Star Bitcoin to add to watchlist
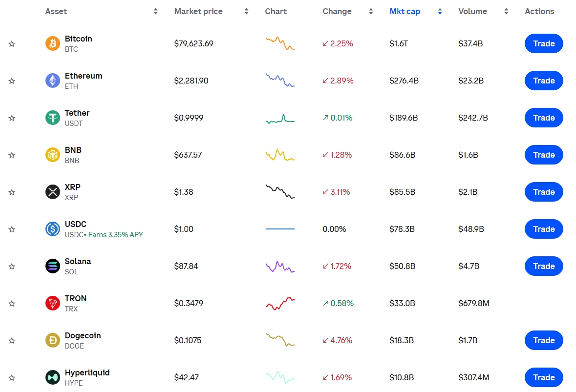 pyautogui.click(x=12, y=44)
